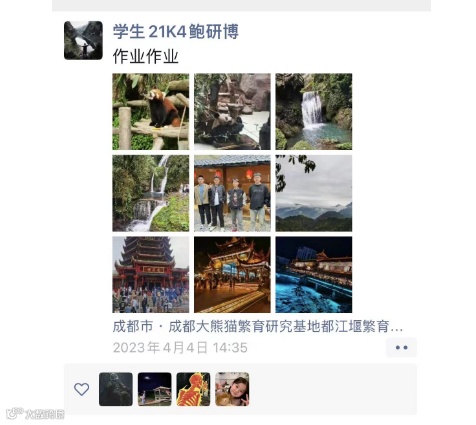476x425 pixels.
Task: View the red panda photo
Action: tap(151, 111)
